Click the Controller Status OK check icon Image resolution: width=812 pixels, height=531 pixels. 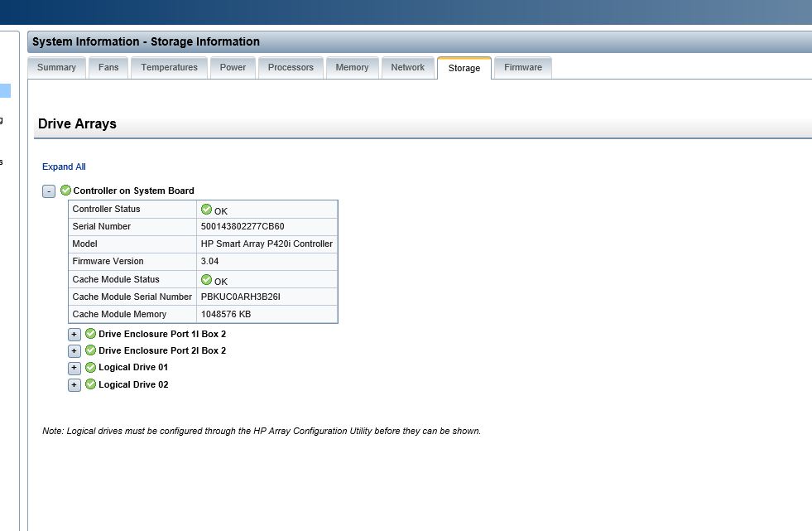[x=206, y=209]
